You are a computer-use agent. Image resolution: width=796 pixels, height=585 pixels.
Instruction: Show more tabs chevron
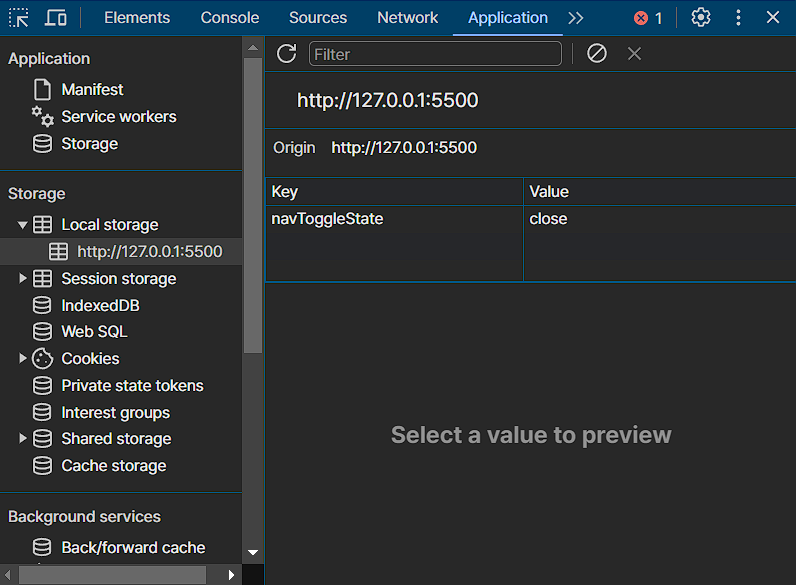575,18
